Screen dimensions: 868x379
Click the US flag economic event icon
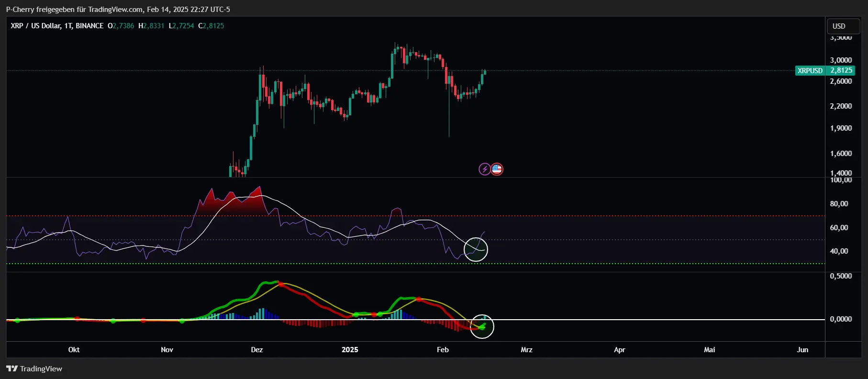pyautogui.click(x=497, y=169)
